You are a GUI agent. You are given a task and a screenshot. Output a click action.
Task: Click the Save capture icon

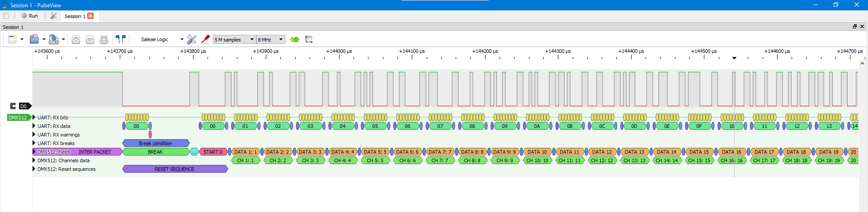[x=53, y=39]
